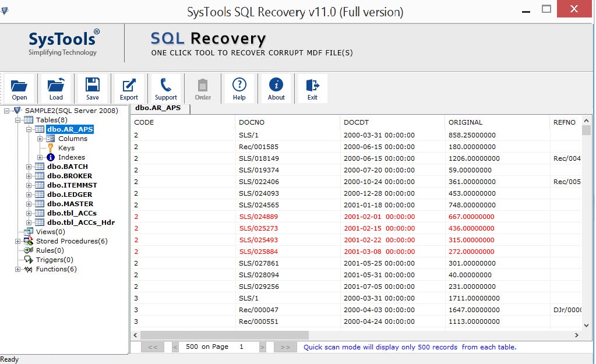Select the Export toolbar icon

129,87
